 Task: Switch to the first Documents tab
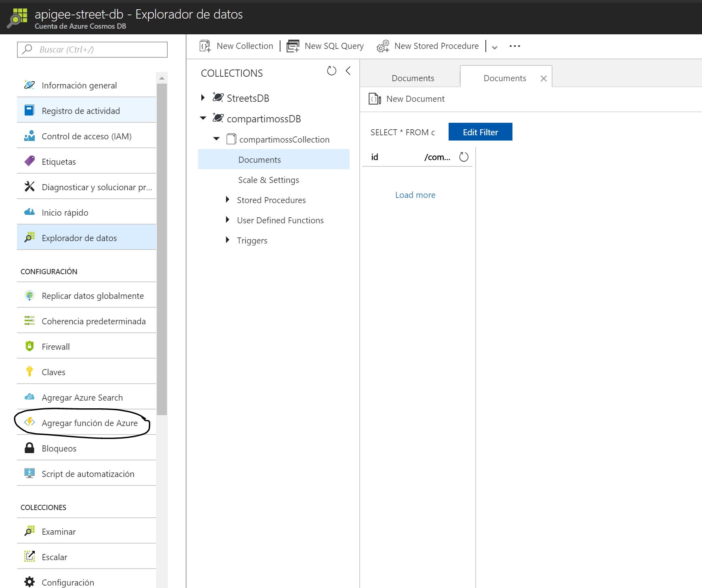[x=412, y=78]
